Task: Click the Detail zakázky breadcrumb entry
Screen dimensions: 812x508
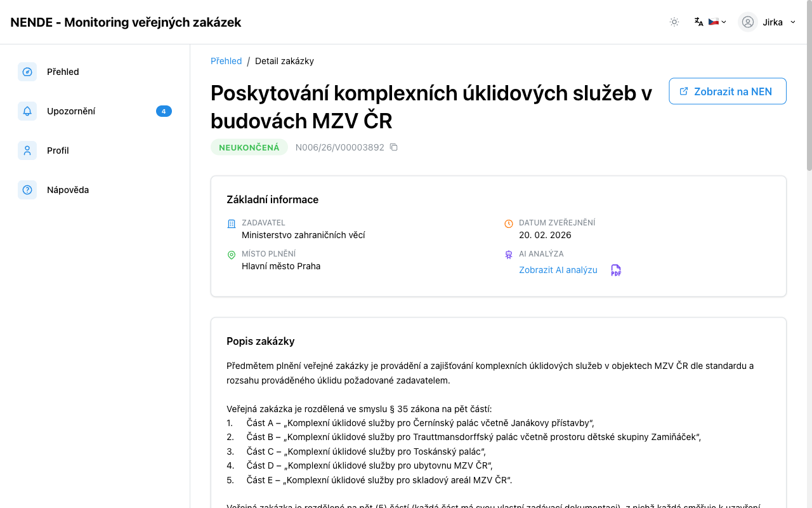Action: tap(284, 61)
